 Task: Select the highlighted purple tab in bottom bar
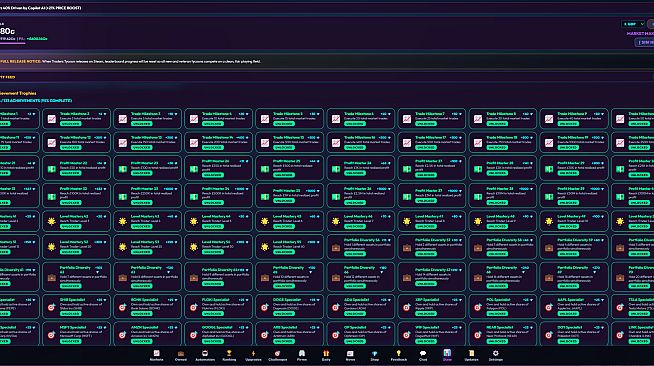[447, 356]
